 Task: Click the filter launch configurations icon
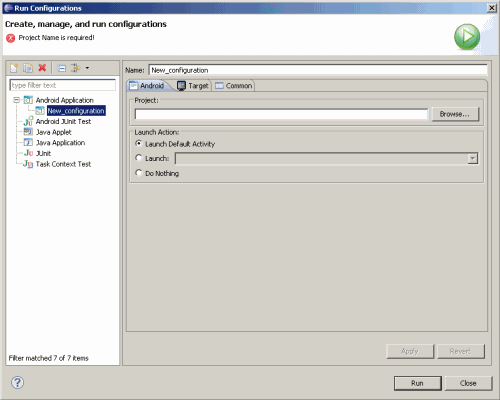tap(76, 68)
